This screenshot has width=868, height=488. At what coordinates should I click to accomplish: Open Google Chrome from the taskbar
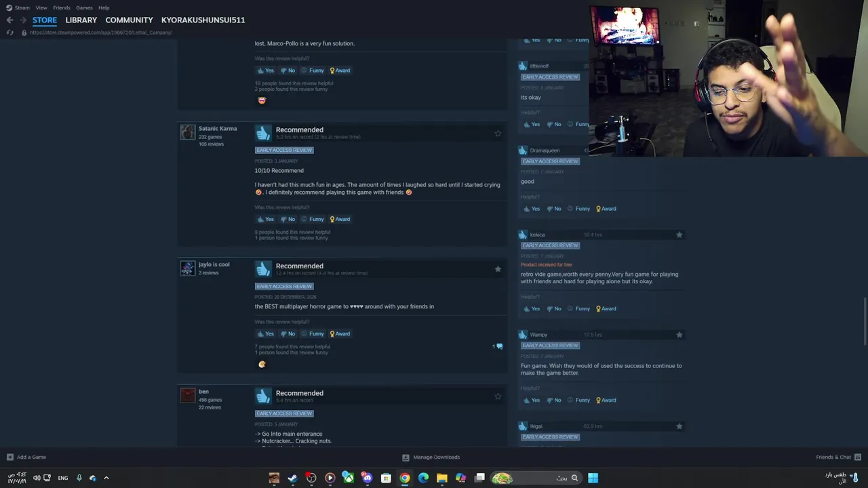click(x=405, y=478)
